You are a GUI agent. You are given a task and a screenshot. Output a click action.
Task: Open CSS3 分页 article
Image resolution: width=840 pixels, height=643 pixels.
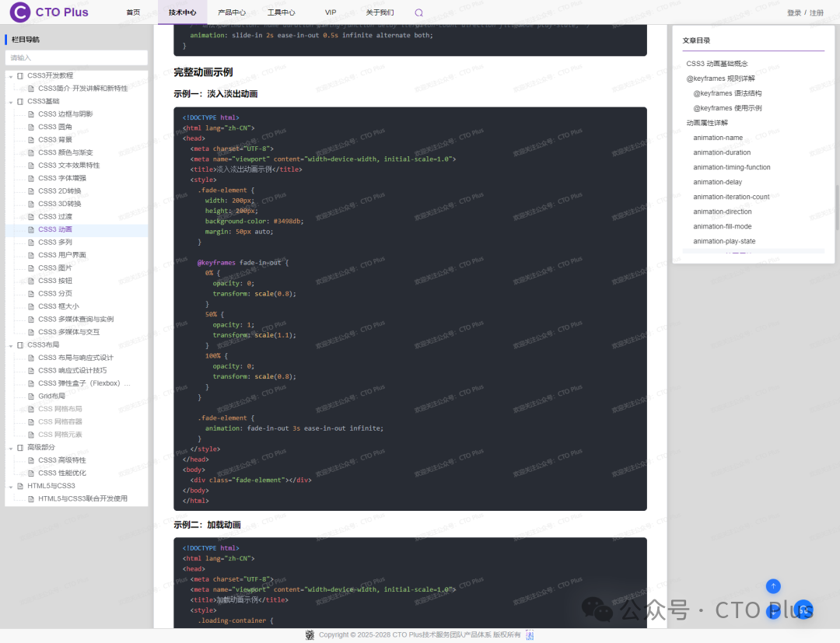pos(54,294)
